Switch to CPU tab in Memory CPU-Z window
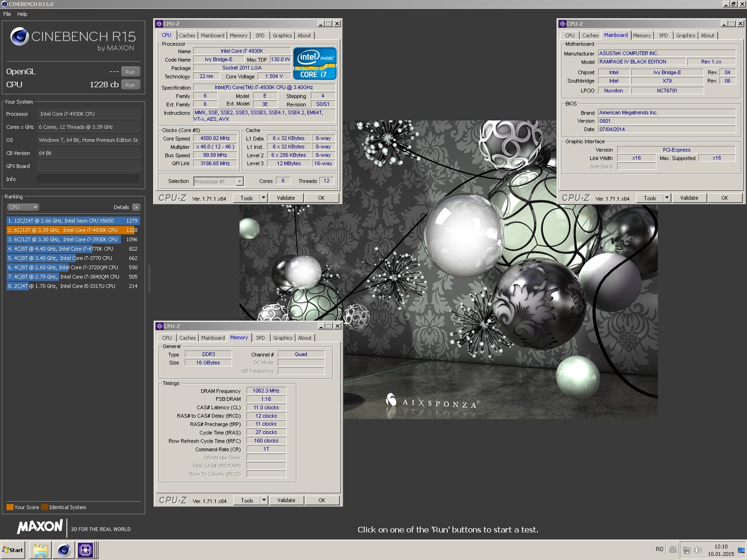The width and height of the screenshot is (747, 560). 167,338
